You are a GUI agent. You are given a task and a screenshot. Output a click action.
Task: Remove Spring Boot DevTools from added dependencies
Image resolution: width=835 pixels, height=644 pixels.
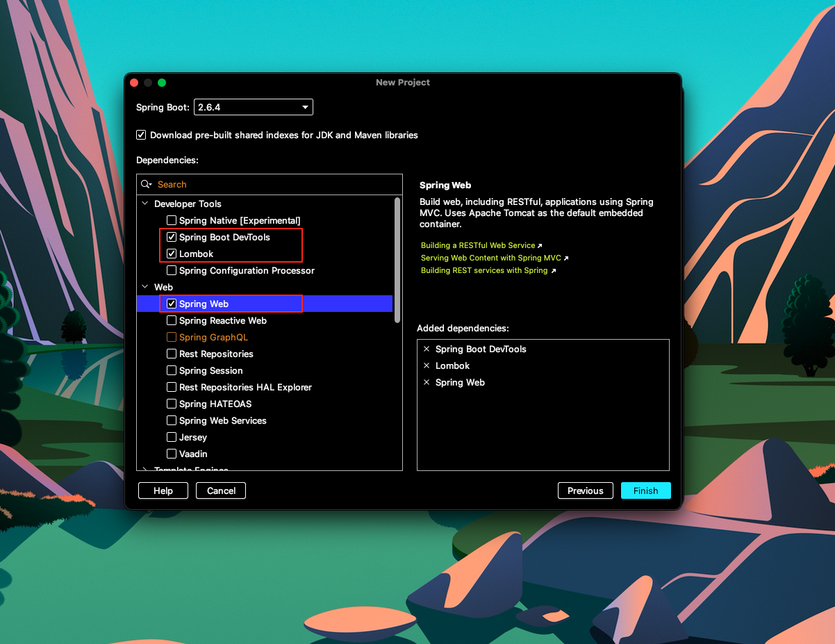427,349
